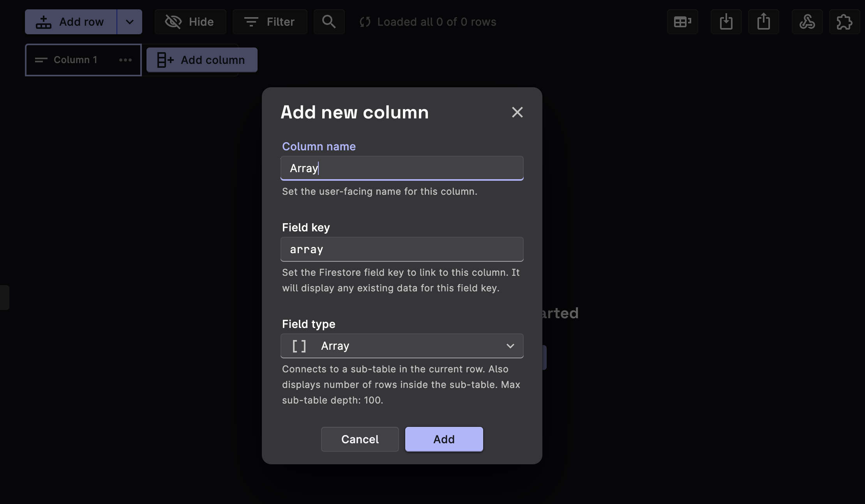The image size is (865, 504).
Task: Open the Add row dropdown arrow
Action: [130, 22]
